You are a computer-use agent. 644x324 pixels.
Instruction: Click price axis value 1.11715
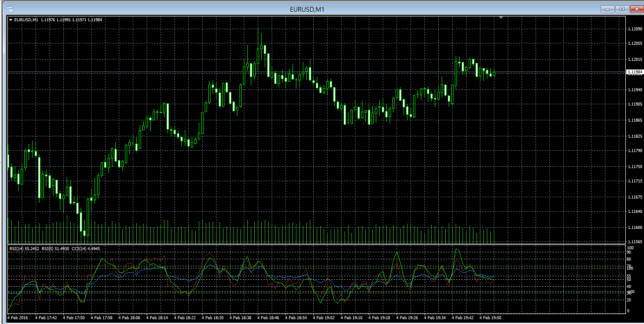634,181
